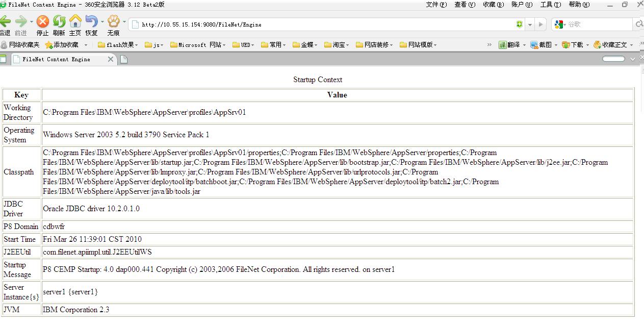Open the 文件(F) menu
Viewport: 644px width, 328px height.
[x=436, y=5]
